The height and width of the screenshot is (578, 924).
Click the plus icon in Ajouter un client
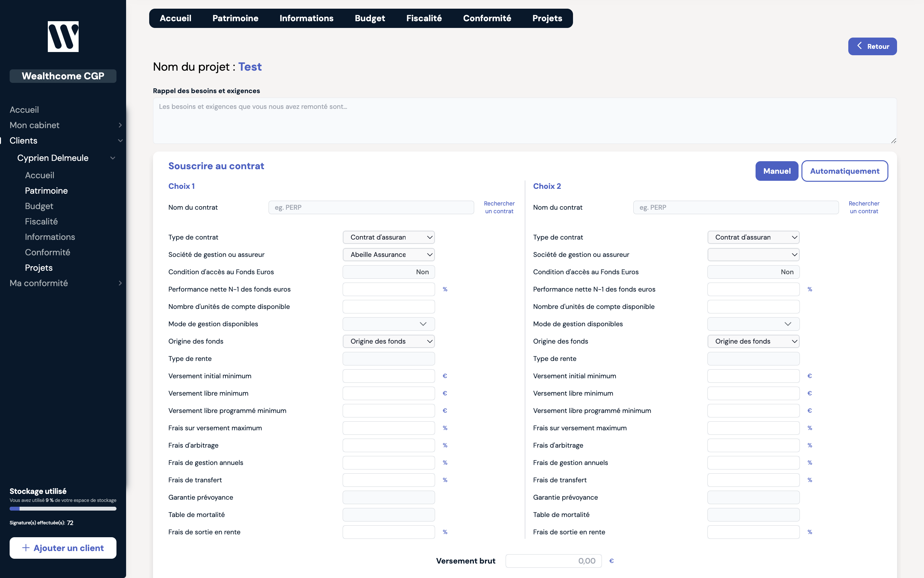pyautogui.click(x=26, y=547)
